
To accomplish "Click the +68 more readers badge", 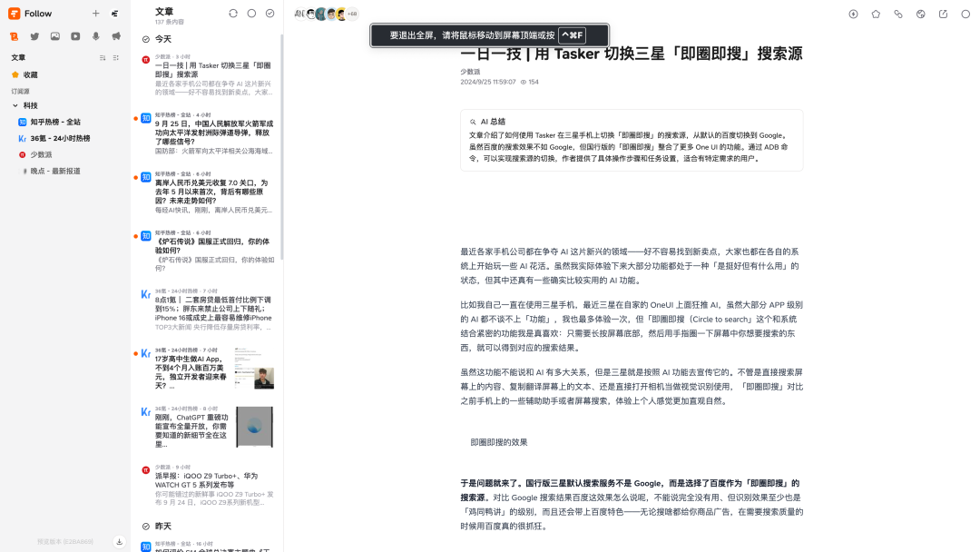I will coord(352,13).
